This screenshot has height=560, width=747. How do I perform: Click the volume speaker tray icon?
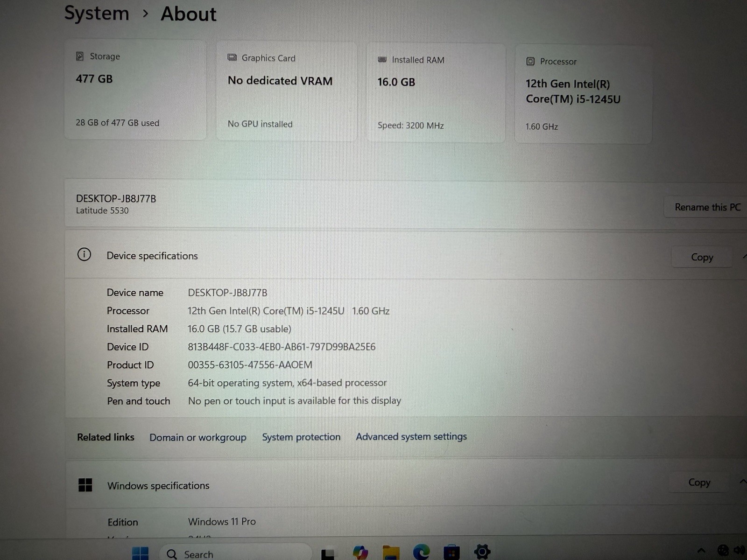pyautogui.click(x=740, y=551)
